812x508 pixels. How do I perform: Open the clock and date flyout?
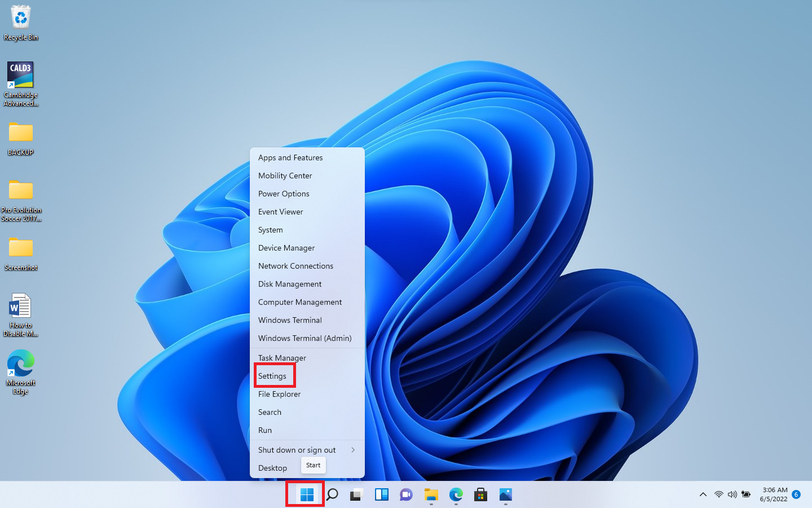pyautogui.click(x=774, y=494)
